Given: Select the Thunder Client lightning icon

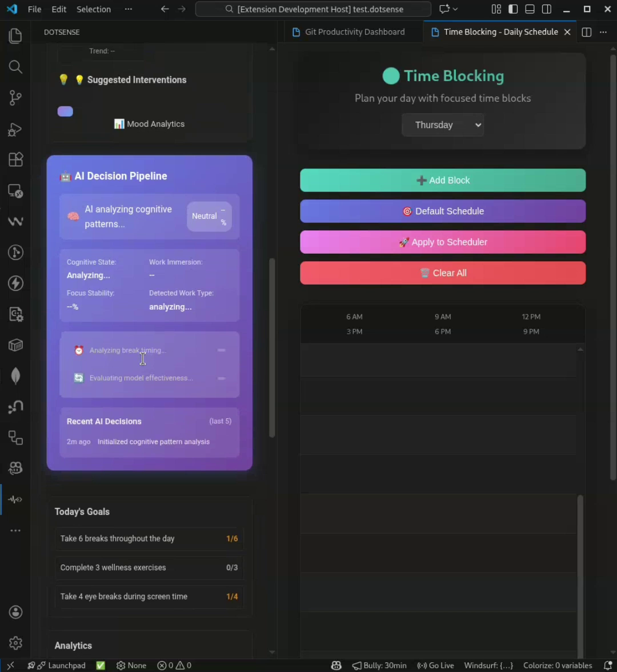Looking at the screenshot, I should tap(15, 283).
